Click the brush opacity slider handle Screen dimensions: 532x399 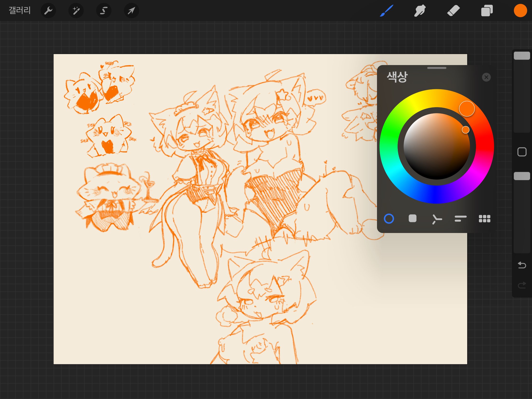pos(522,176)
